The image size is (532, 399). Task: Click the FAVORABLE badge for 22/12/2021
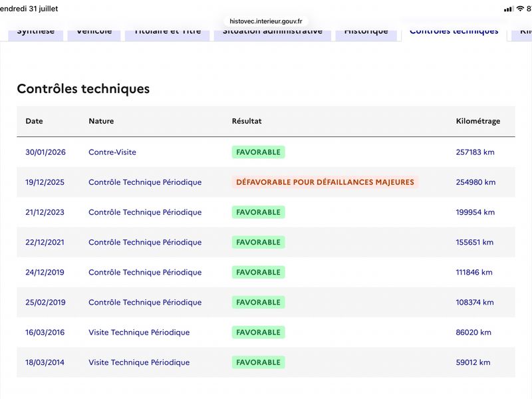pyautogui.click(x=258, y=242)
